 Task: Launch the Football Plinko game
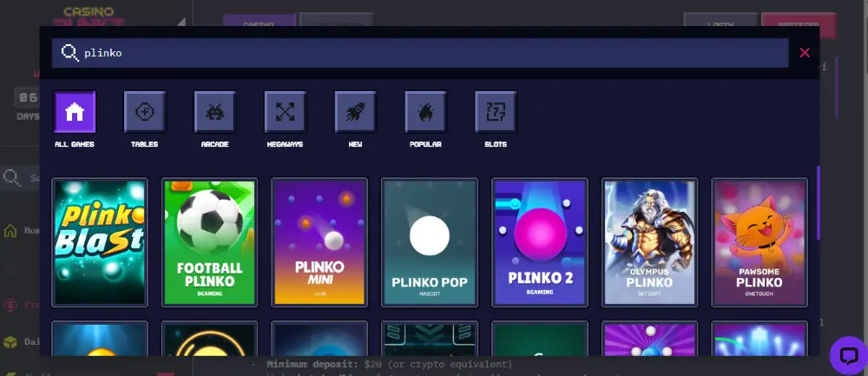[x=210, y=242]
